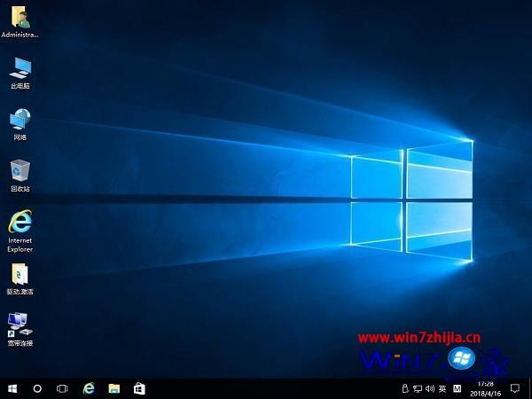The image size is (532, 399).
Task: Open Microsoft Store from the taskbar
Action: pos(139,388)
